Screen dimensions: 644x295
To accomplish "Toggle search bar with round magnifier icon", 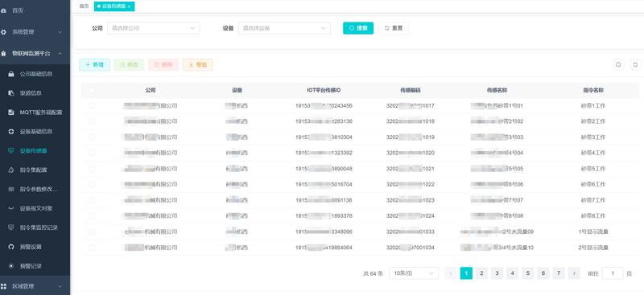I will pos(618,65).
